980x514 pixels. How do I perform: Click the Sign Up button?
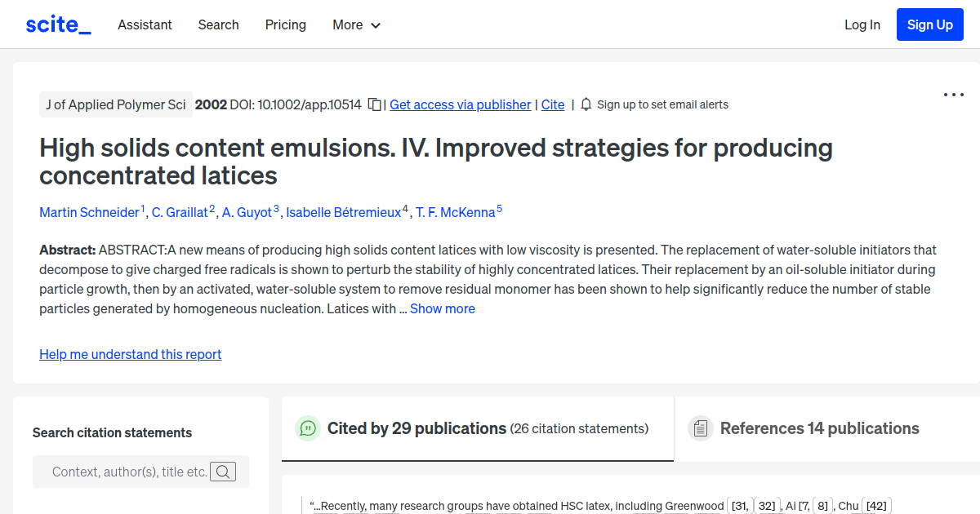(929, 24)
